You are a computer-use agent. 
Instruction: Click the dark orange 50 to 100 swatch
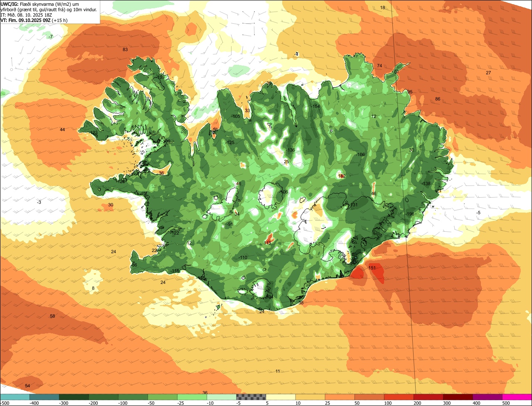coord(369,397)
